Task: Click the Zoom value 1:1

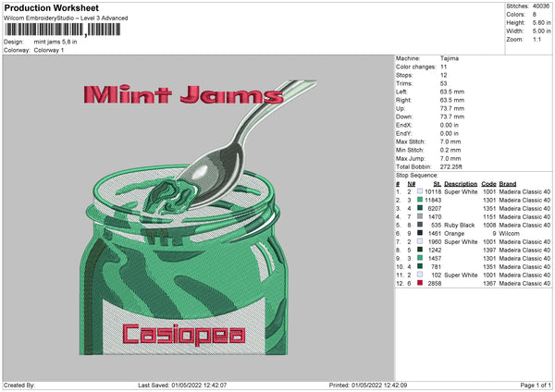Action: (x=536, y=39)
